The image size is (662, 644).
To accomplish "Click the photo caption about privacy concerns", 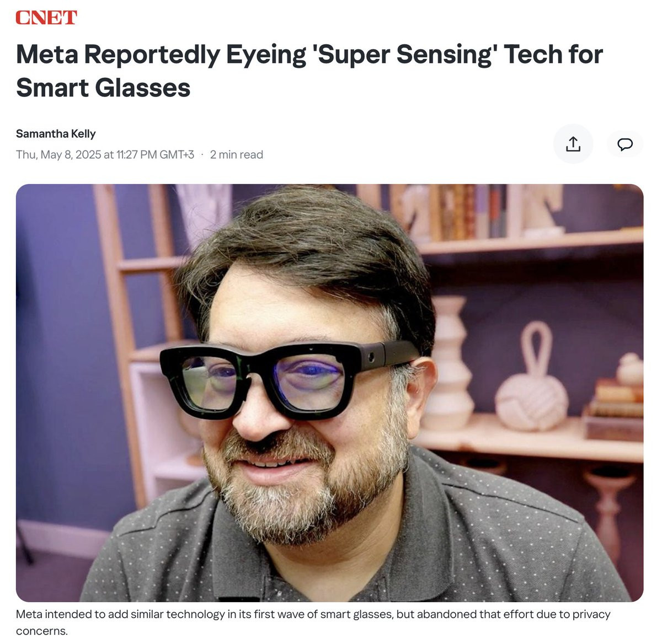I will coord(313,622).
